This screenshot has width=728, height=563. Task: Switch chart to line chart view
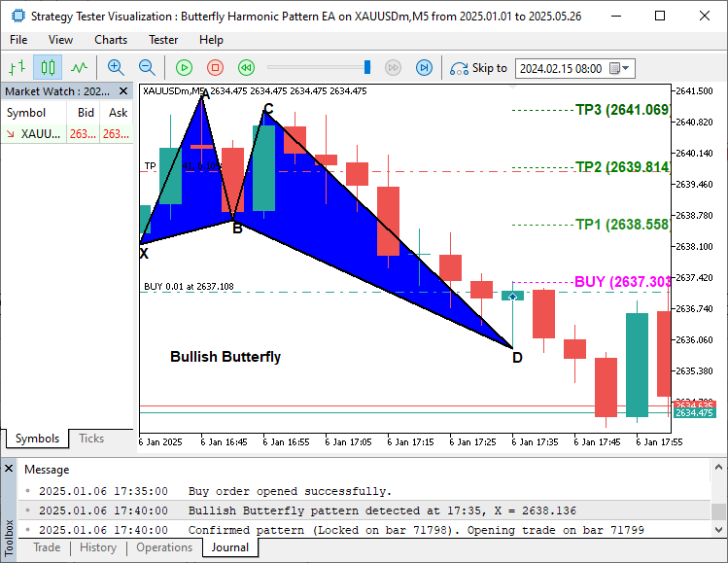79,67
